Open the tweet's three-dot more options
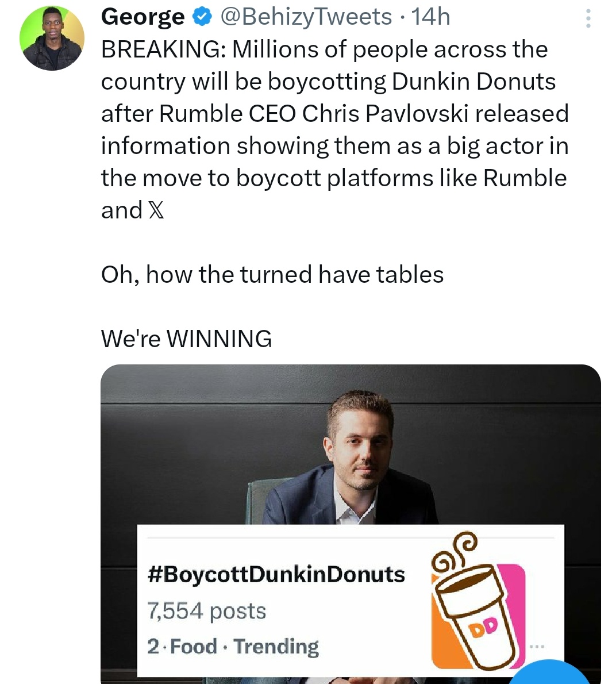The height and width of the screenshot is (684, 616). coord(588,18)
